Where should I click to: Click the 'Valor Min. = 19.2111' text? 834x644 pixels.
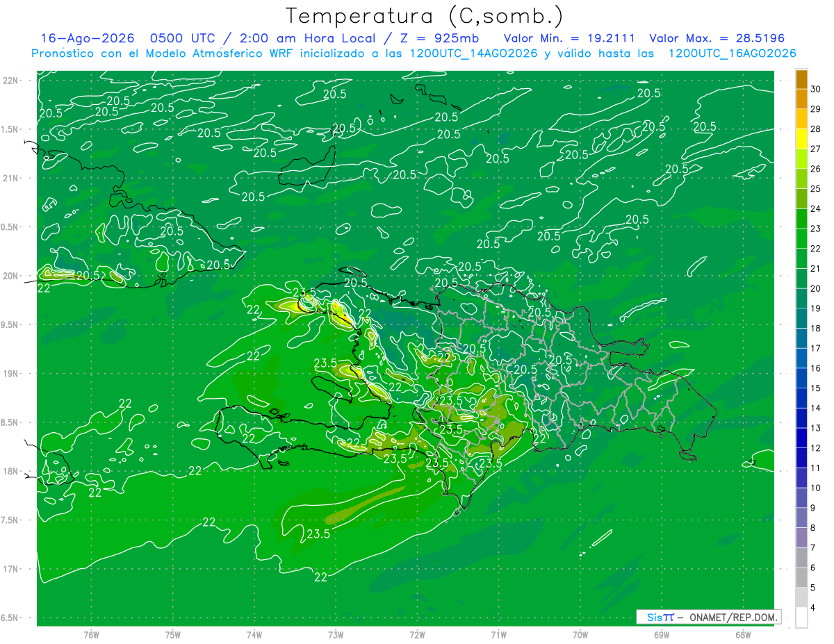[570, 39]
